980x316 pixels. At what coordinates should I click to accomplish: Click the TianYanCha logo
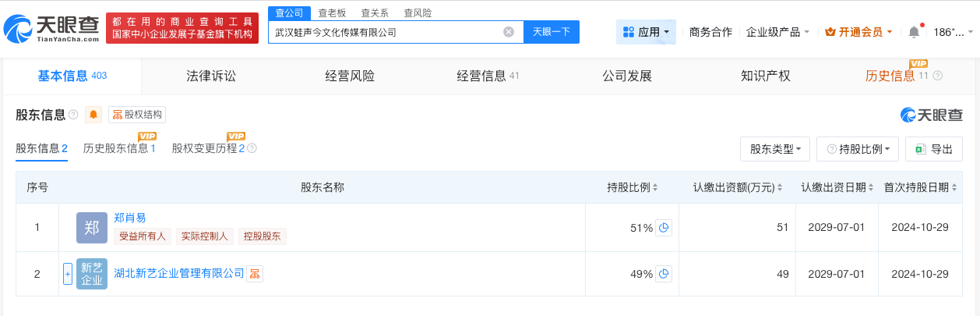pyautogui.click(x=51, y=29)
